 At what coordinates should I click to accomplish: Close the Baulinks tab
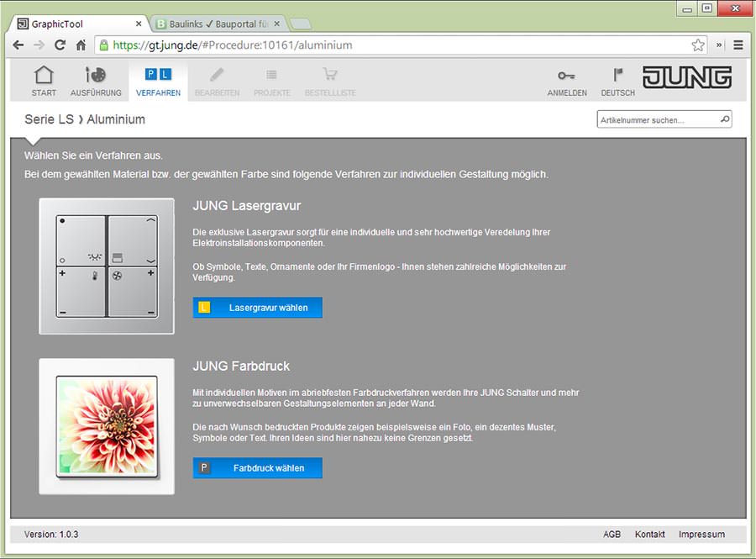click(x=276, y=24)
